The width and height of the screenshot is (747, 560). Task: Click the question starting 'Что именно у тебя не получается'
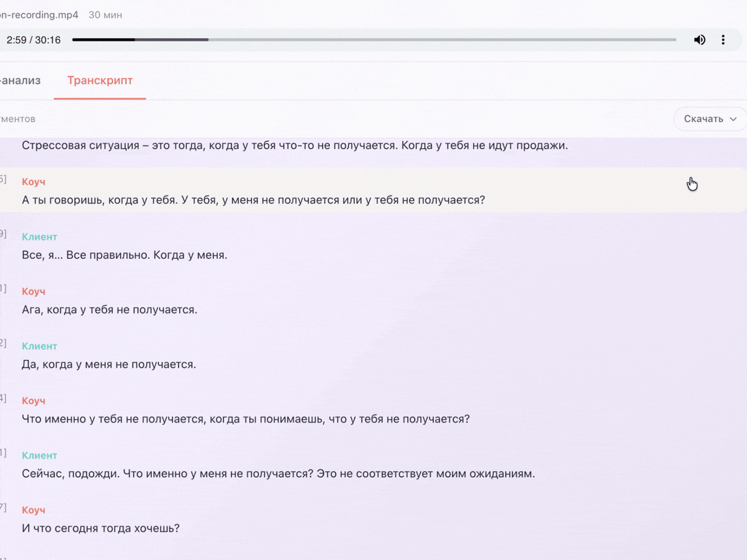tap(245, 419)
